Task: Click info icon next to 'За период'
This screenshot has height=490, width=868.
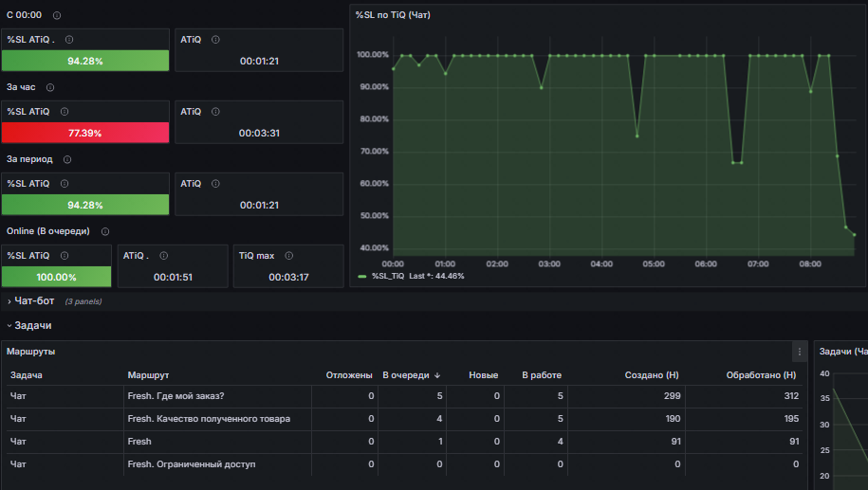Action: coord(67,159)
